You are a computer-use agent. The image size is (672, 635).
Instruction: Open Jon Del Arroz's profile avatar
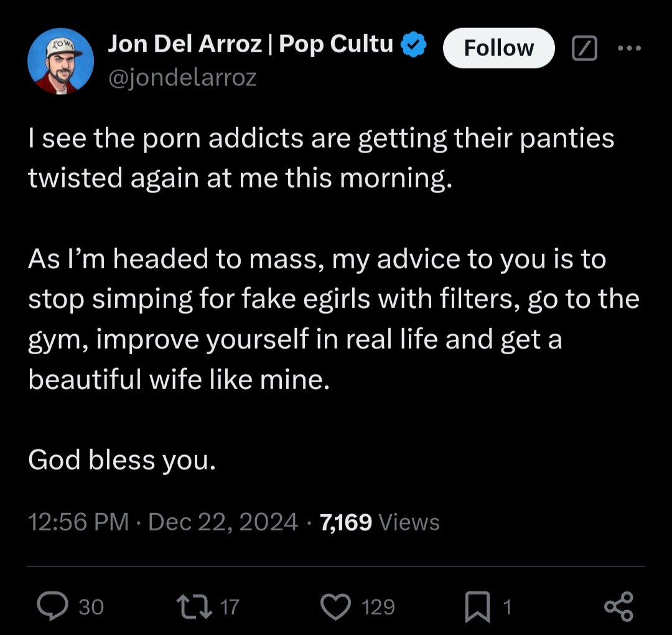click(x=61, y=61)
